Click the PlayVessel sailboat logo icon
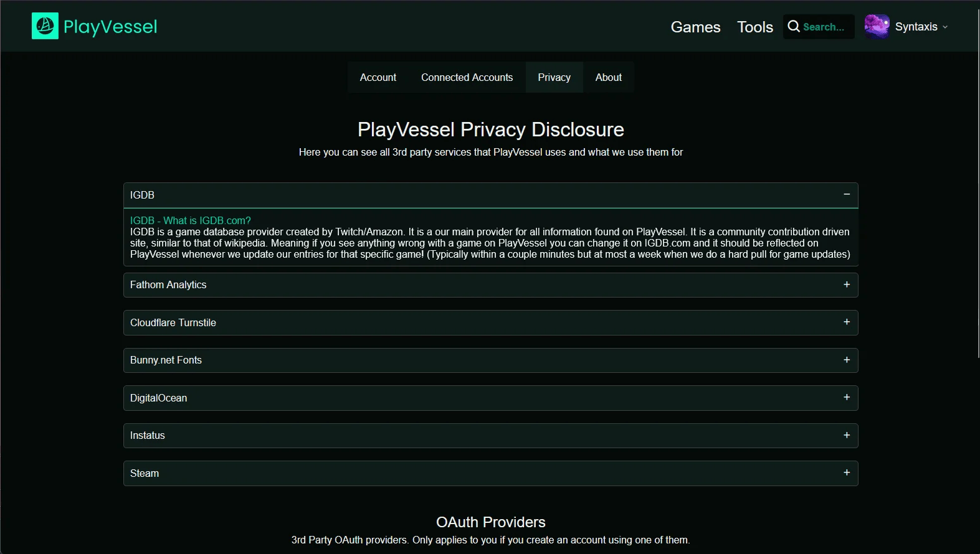 [x=45, y=26]
